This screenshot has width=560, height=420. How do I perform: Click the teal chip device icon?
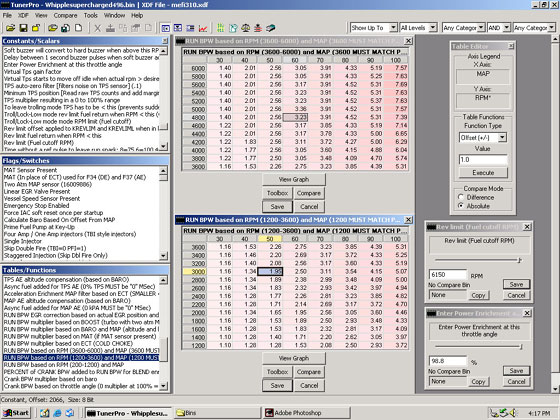point(271,28)
